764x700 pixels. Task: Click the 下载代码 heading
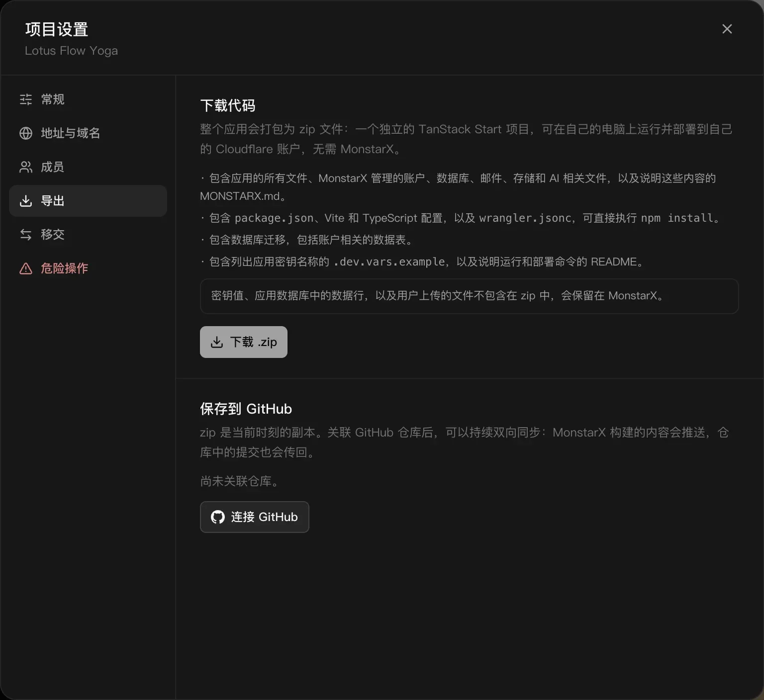[x=228, y=105]
